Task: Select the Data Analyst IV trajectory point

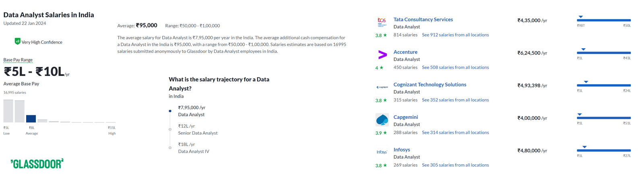Action: coord(170,148)
